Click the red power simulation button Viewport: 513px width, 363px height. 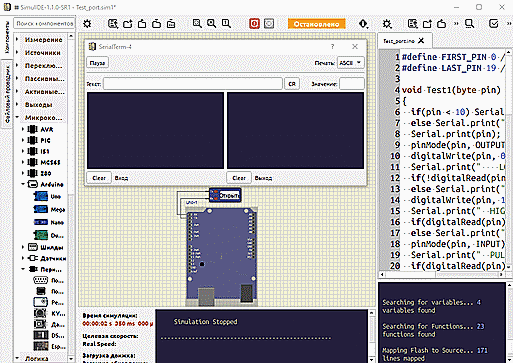coord(254,24)
